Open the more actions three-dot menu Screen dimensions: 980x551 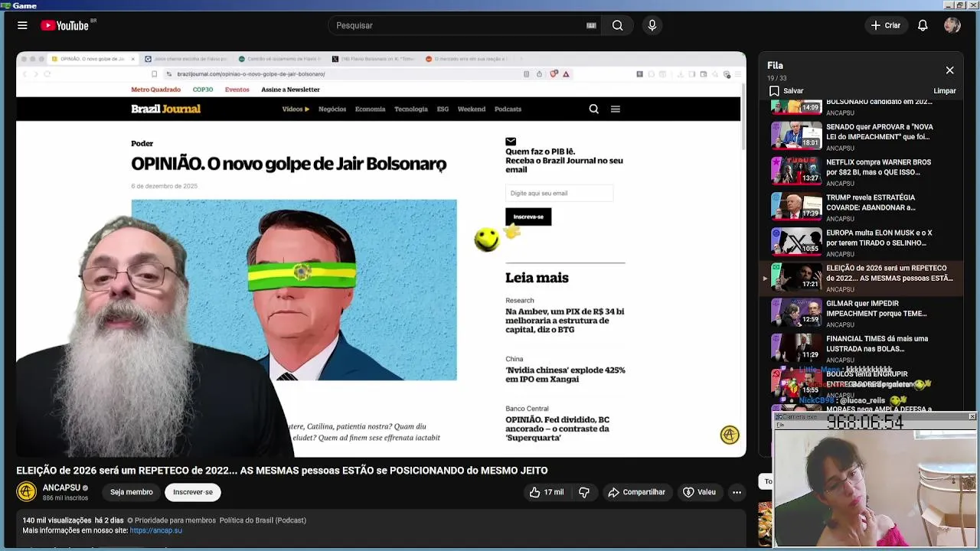click(737, 492)
